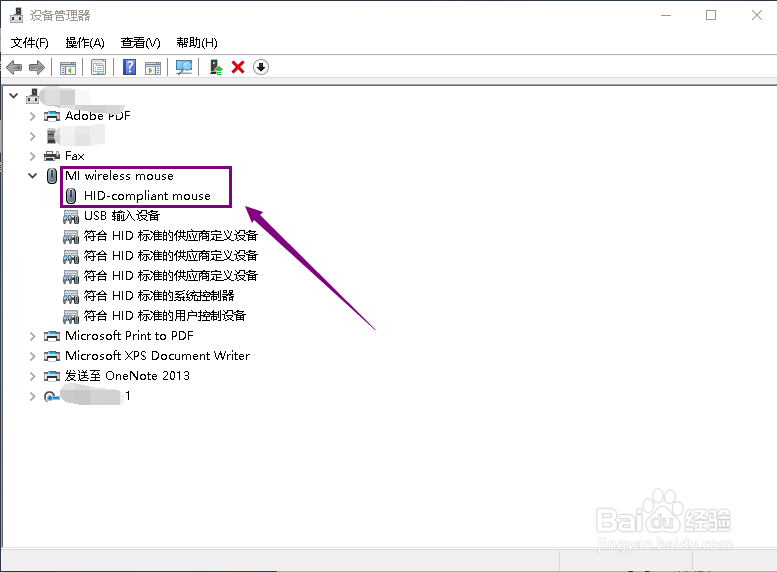Click the icon beside USB 输入设备

tap(71, 217)
